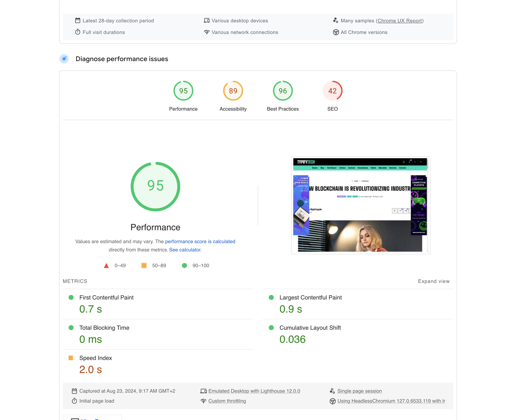Click the network icon beside Custom throttling
Screen dimensions: 509x420
pyautogui.click(x=203, y=401)
